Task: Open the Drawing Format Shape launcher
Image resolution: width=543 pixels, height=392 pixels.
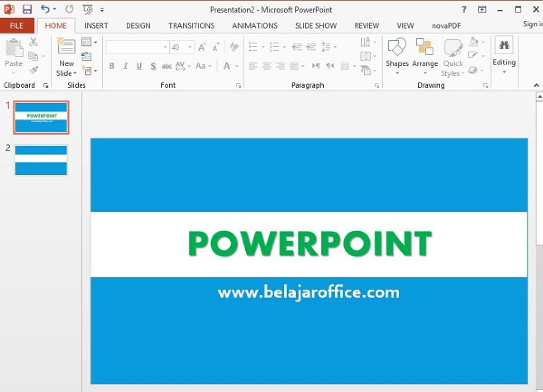Action: (x=486, y=86)
